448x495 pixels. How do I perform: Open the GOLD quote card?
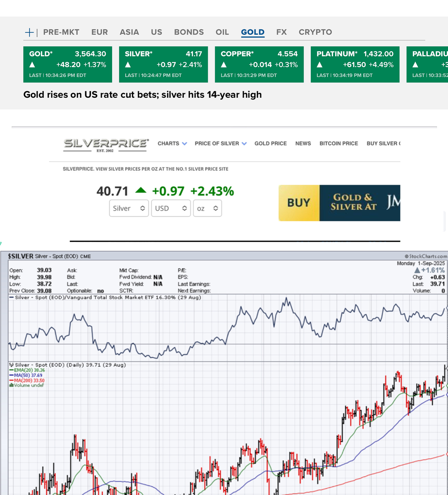coord(68,64)
